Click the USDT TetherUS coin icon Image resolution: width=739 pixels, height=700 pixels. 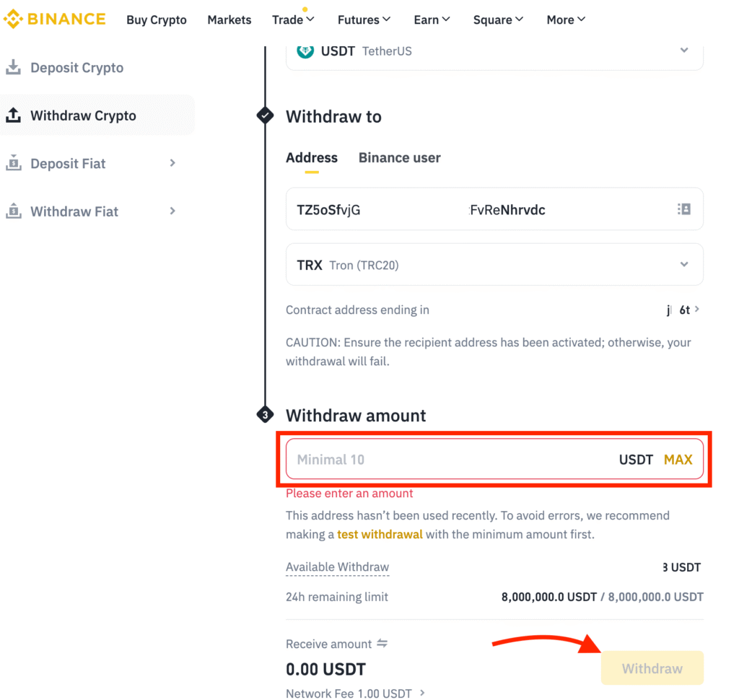305,51
